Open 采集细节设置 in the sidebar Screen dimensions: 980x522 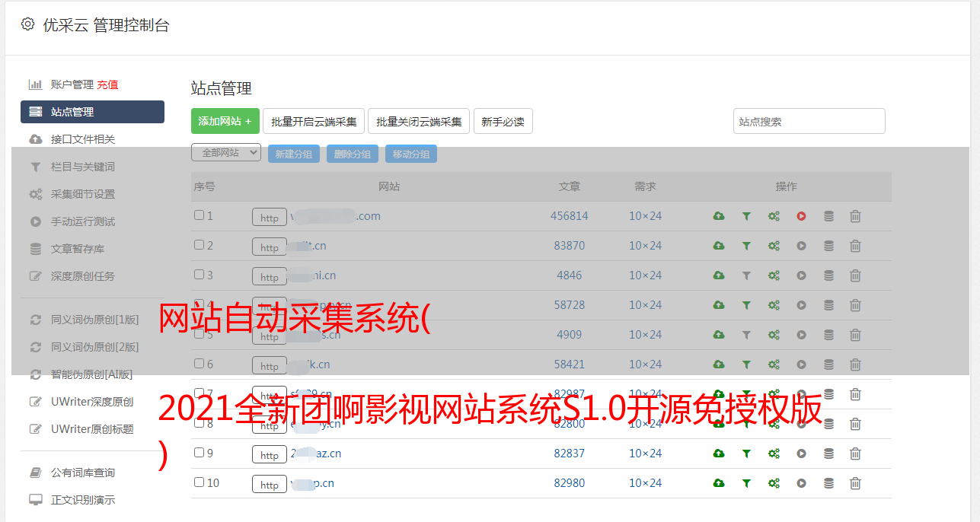click(83, 194)
